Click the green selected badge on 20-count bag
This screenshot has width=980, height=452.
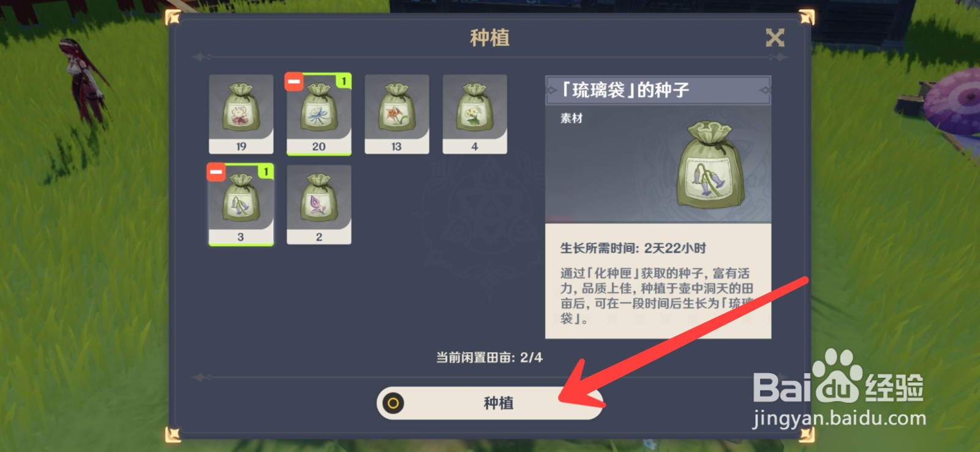pos(344,81)
